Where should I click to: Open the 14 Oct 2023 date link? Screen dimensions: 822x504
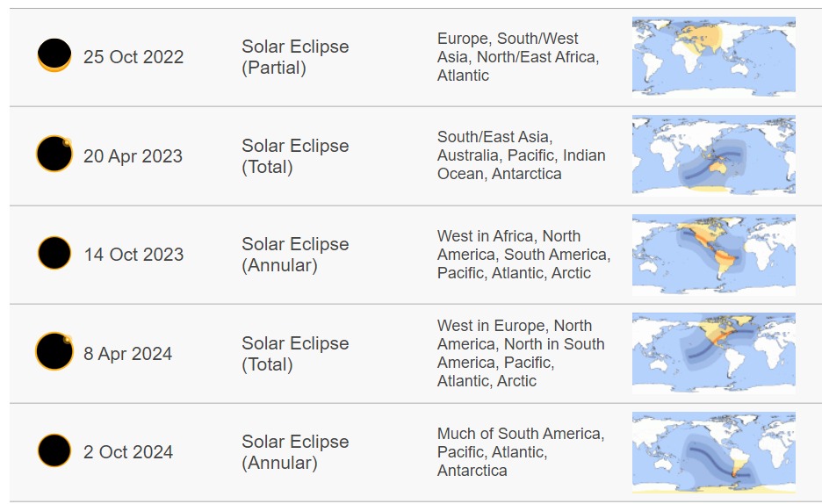click(133, 255)
